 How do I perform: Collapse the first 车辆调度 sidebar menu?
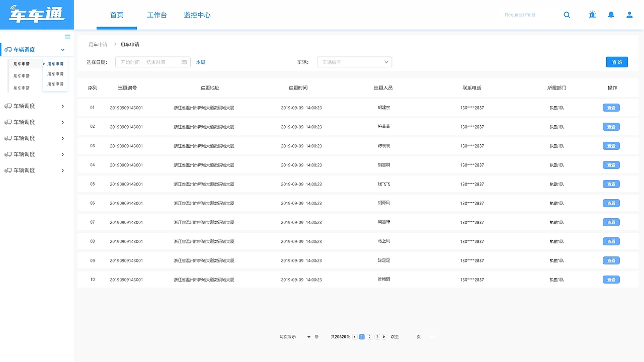pyautogui.click(x=62, y=50)
